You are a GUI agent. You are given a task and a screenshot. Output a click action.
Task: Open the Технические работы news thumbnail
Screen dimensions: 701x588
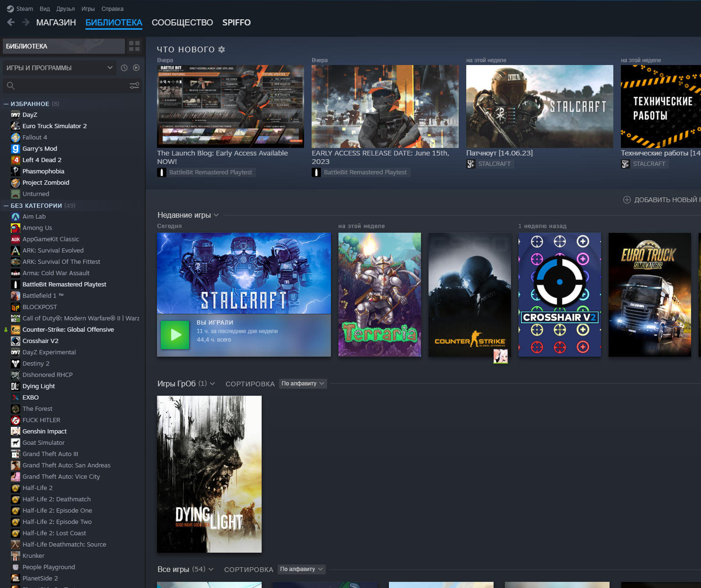click(x=661, y=106)
